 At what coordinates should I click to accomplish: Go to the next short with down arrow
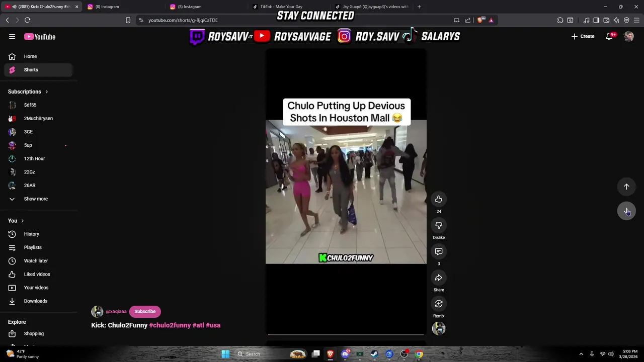tap(626, 211)
